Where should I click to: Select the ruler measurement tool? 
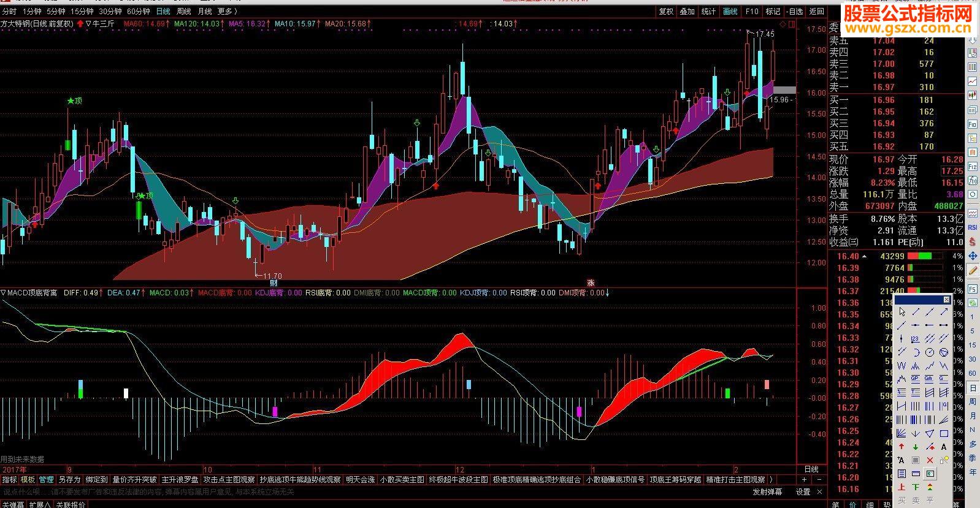click(915, 474)
